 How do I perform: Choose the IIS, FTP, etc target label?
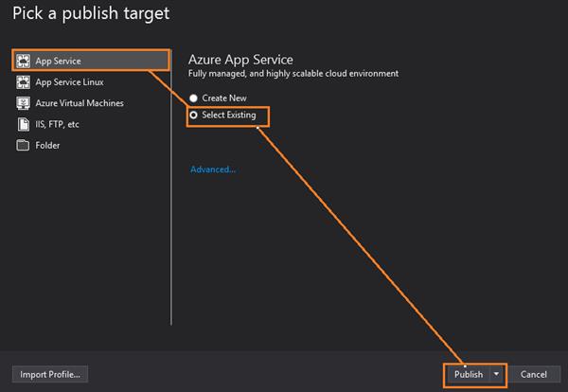[59, 124]
